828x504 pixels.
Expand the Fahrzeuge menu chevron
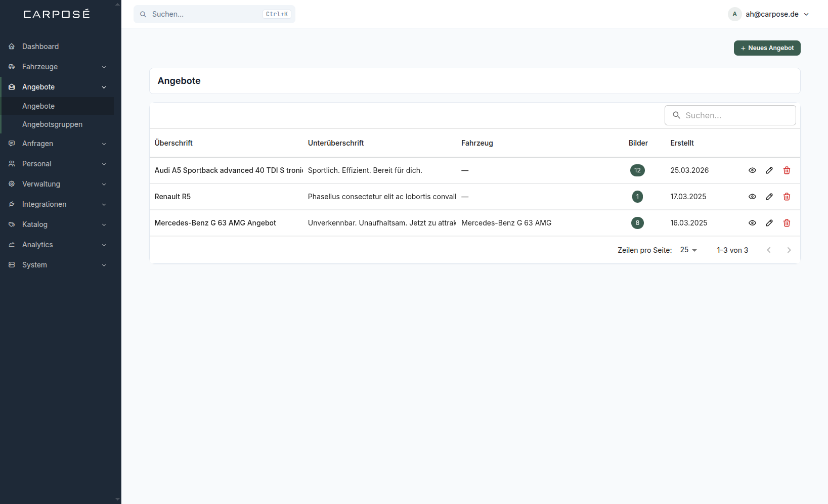[104, 67]
